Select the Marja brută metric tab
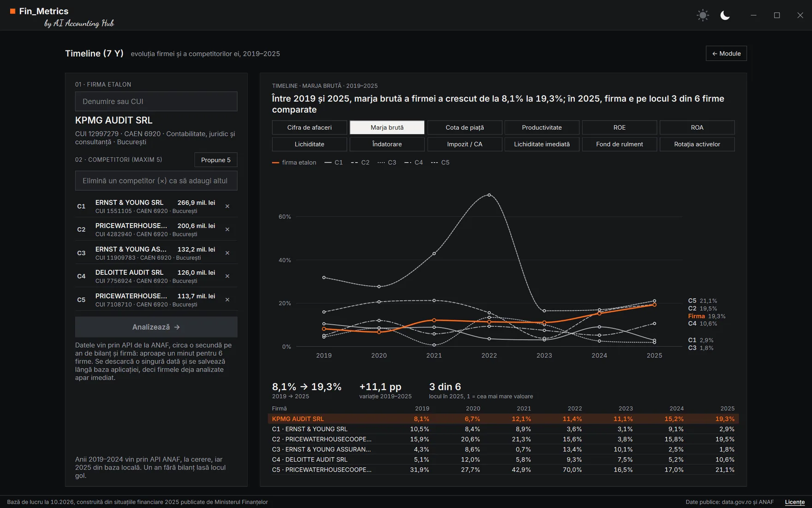 [x=387, y=127]
